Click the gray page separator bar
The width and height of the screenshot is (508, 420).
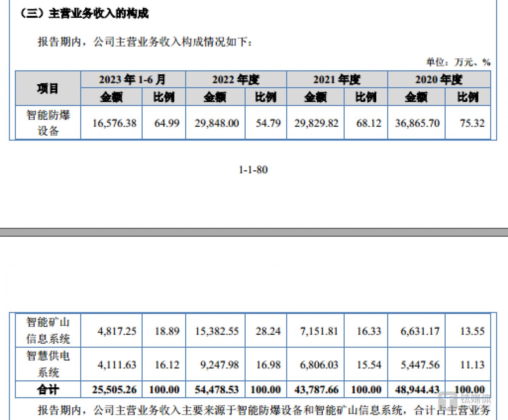(x=254, y=232)
